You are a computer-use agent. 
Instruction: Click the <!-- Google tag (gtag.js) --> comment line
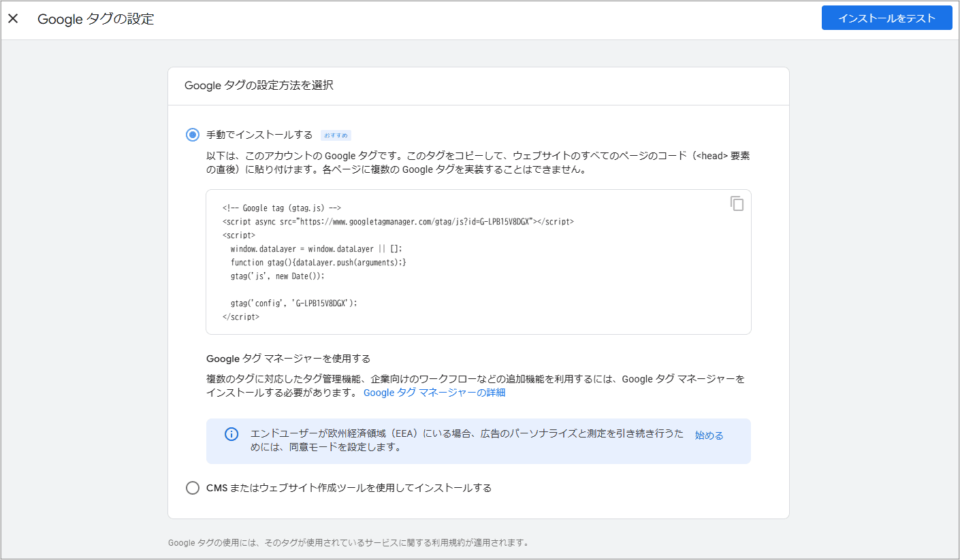coord(282,208)
